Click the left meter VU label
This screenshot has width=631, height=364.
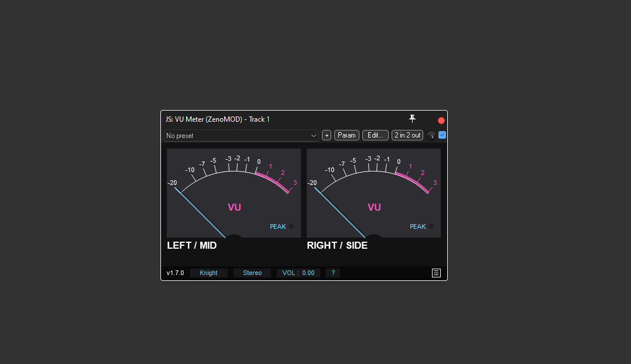tap(234, 207)
